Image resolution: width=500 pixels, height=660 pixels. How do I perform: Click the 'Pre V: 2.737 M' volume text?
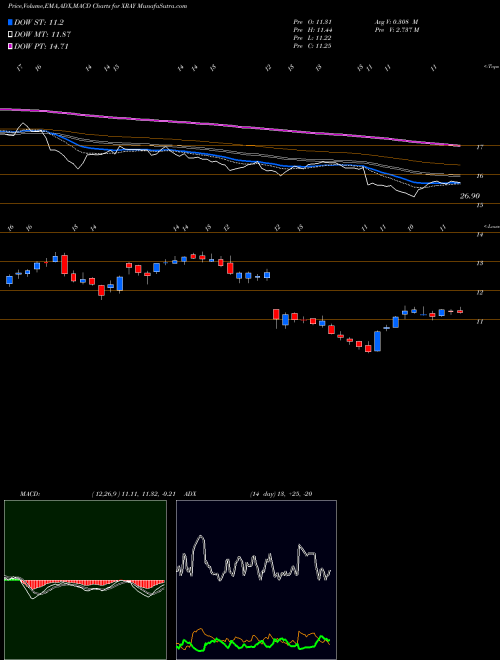pos(396,30)
